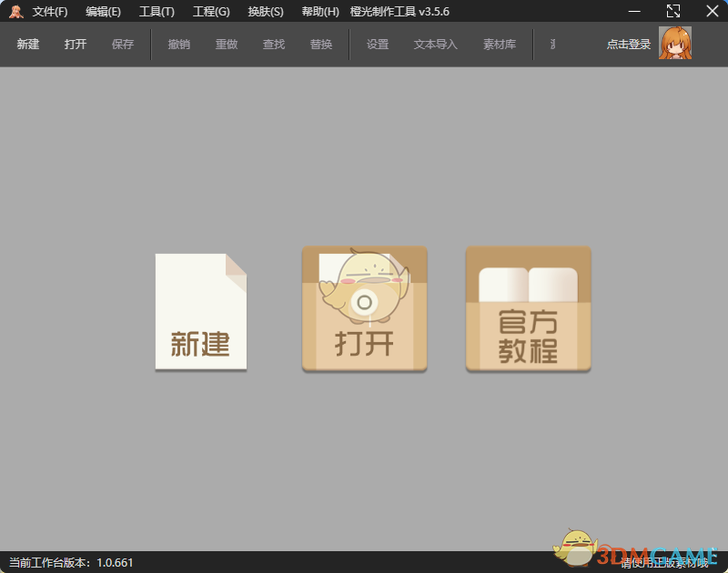Click the large 打开 box icon

364,309
